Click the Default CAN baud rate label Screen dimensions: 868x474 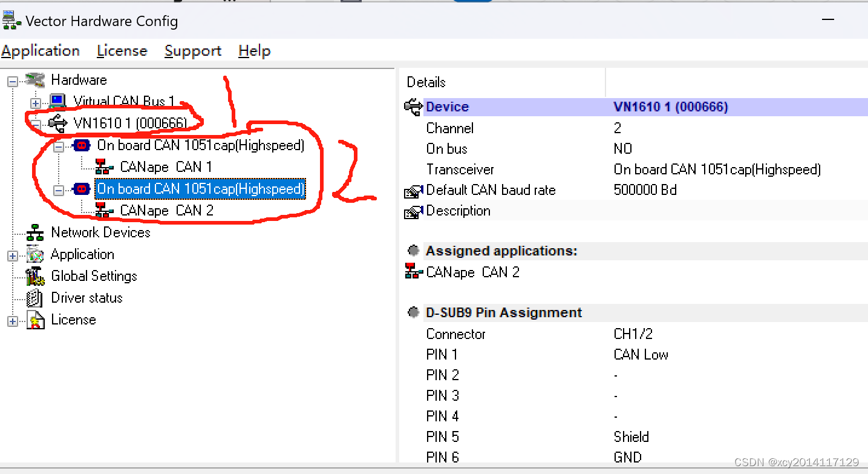(491, 190)
